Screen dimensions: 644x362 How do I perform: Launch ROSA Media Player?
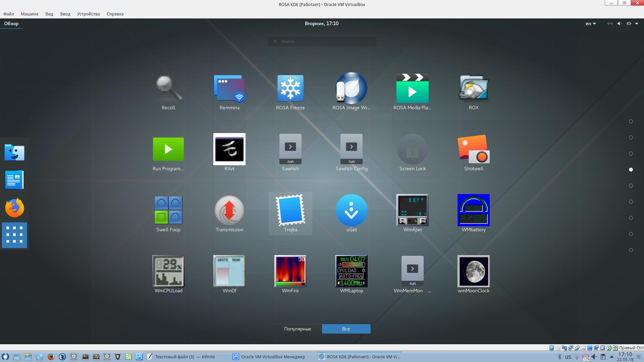pos(412,88)
